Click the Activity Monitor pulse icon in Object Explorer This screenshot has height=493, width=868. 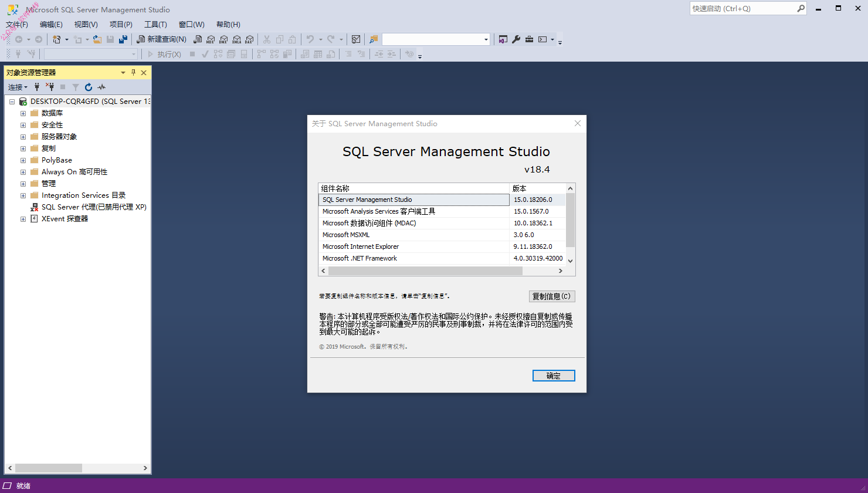101,87
